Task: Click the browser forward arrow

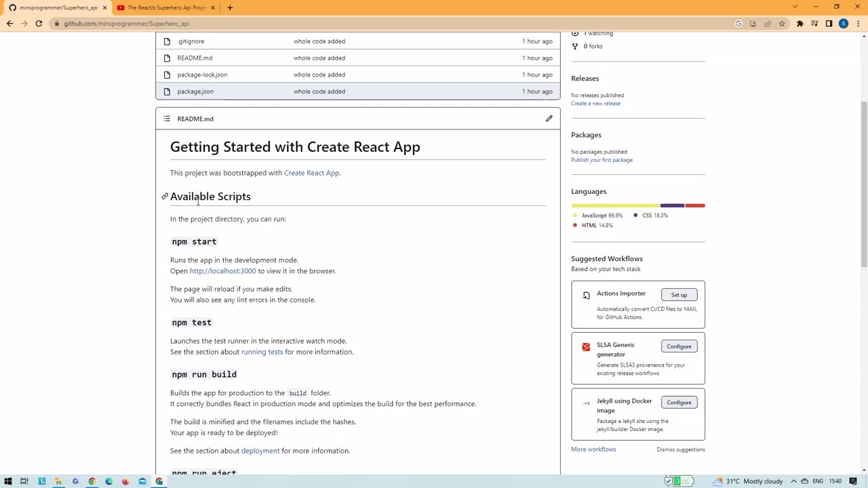Action: click(x=24, y=24)
